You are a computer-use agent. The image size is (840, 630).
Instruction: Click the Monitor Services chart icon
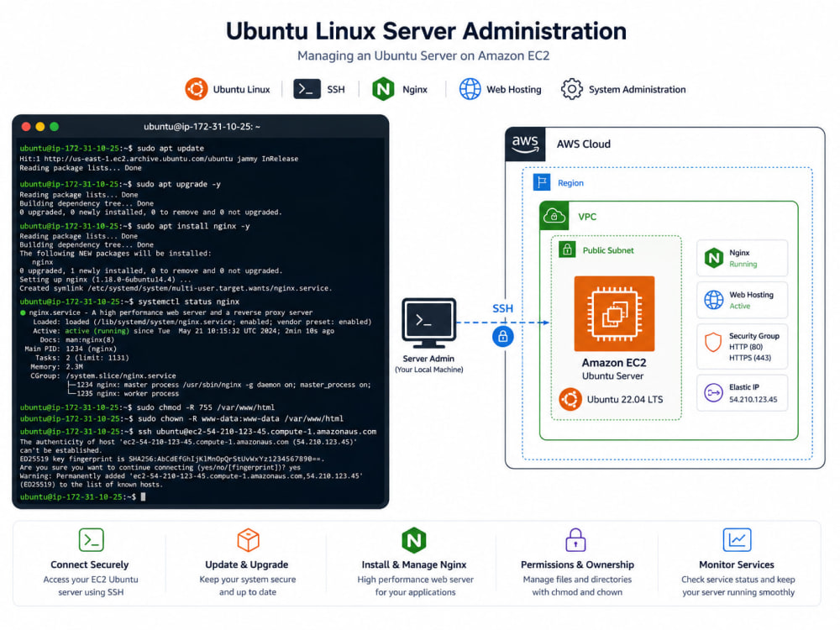[x=738, y=540]
